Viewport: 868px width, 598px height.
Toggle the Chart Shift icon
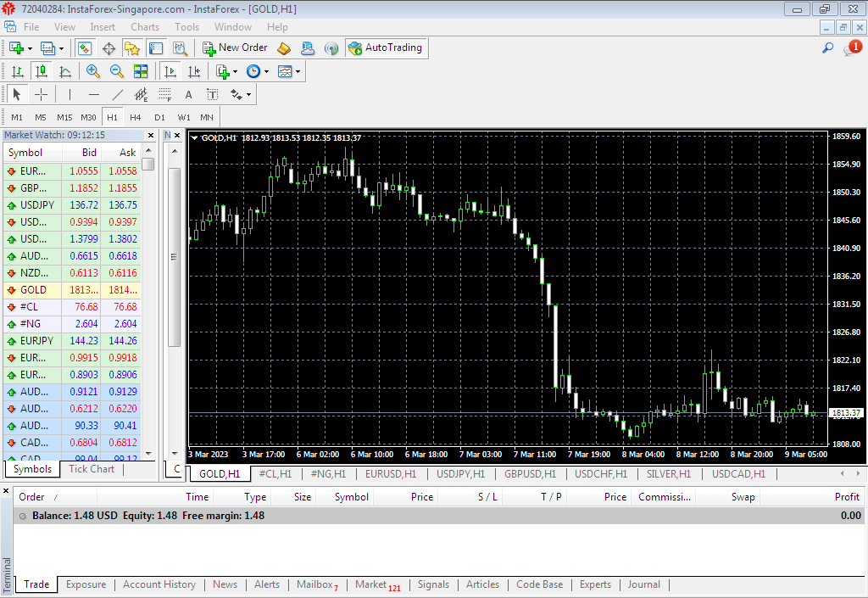[x=194, y=71]
